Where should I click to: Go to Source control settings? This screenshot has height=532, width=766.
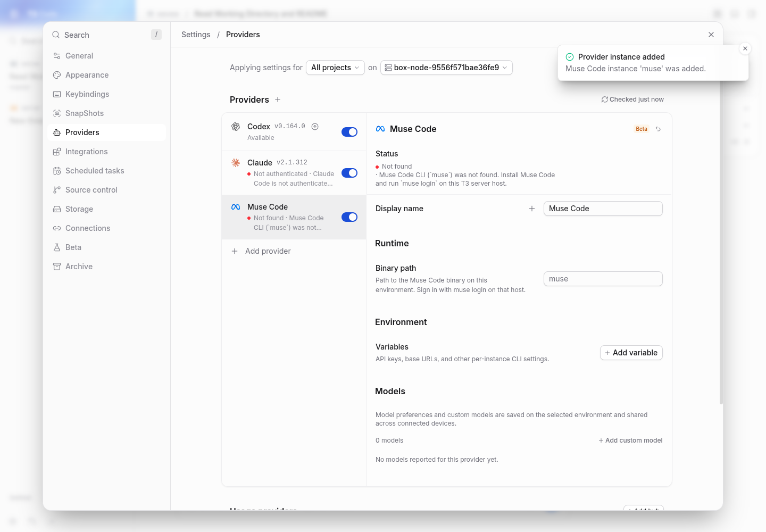pyautogui.click(x=106, y=190)
